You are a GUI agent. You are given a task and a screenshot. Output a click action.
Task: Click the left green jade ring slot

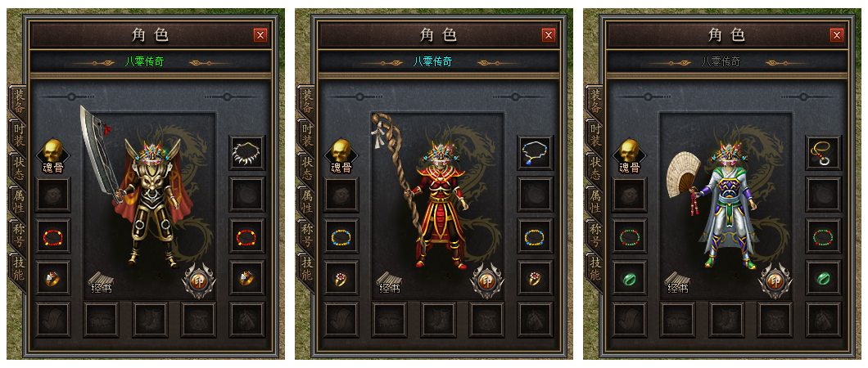pyautogui.click(x=630, y=278)
